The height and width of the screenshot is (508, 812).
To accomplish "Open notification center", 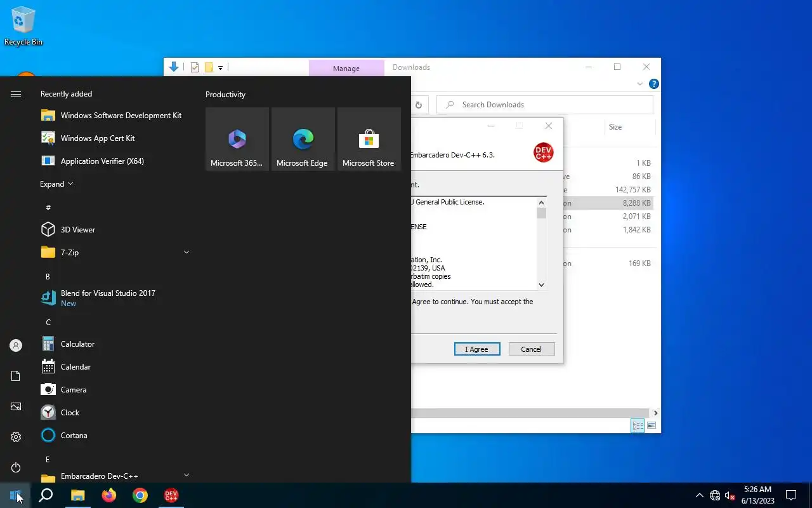I will click(791, 495).
